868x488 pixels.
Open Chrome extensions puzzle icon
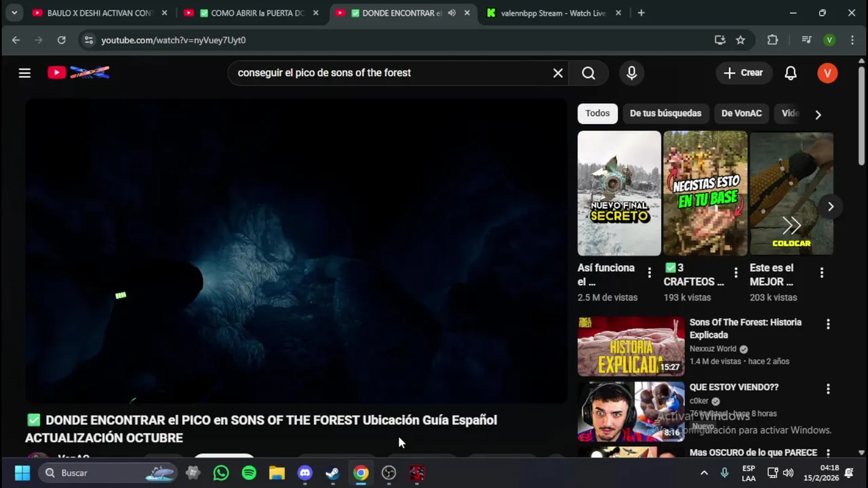click(772, 40)
